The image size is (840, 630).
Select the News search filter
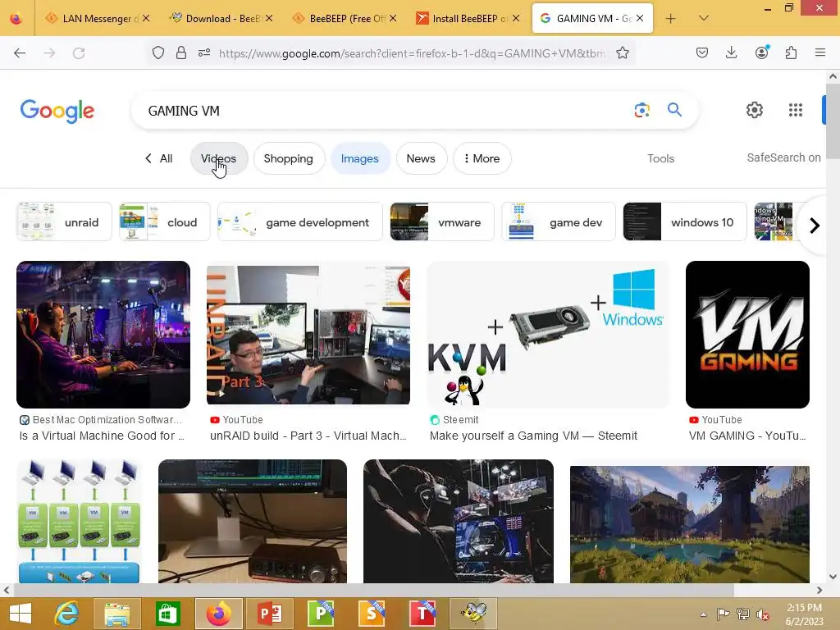point(421,158)
